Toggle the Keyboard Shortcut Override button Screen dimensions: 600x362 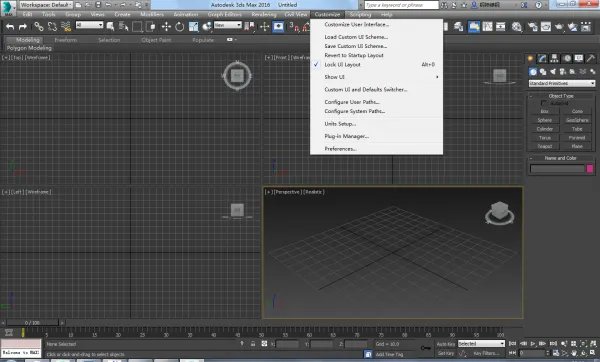pyautogui.click(x=278, y=26)
